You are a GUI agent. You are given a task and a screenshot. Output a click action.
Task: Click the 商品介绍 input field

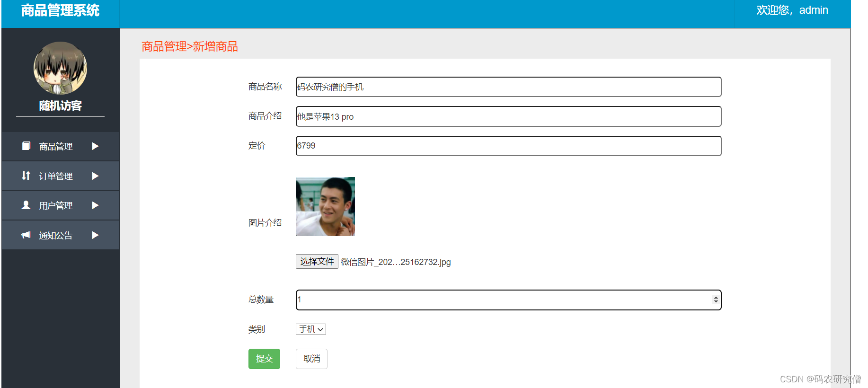click(508, 116)
